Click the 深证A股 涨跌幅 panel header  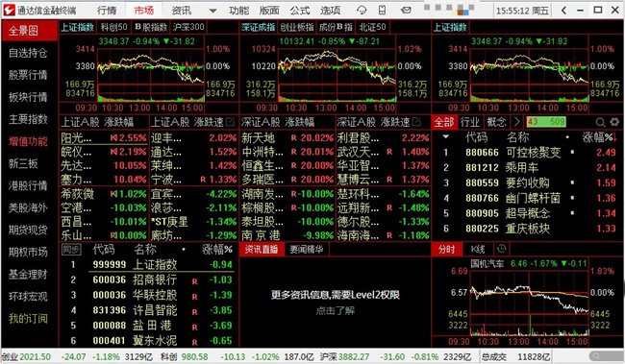pos(278,122)
